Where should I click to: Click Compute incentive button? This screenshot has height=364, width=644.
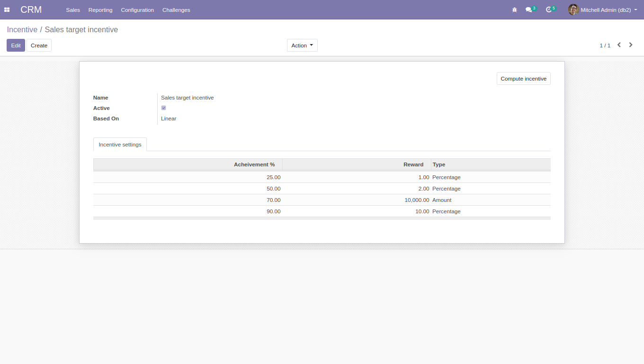click(524, 79)
